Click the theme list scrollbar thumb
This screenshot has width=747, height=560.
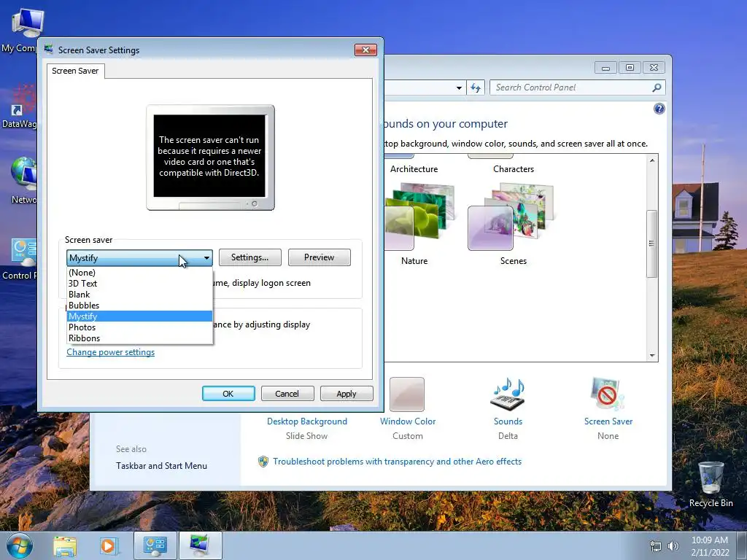point(651,244)
